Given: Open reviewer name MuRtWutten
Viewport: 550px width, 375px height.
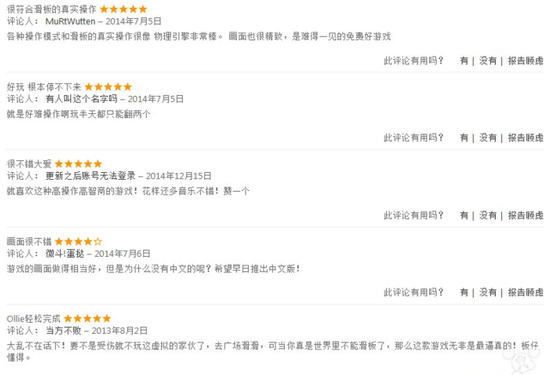Looking at the screenshot, I should click(70, 21).
